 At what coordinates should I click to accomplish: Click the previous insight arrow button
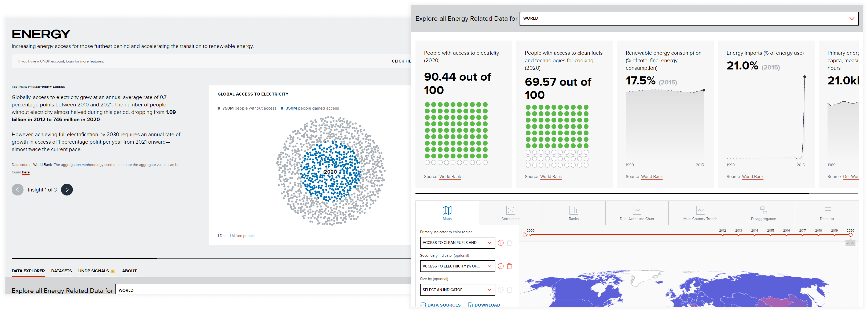[x=17, y=190]
